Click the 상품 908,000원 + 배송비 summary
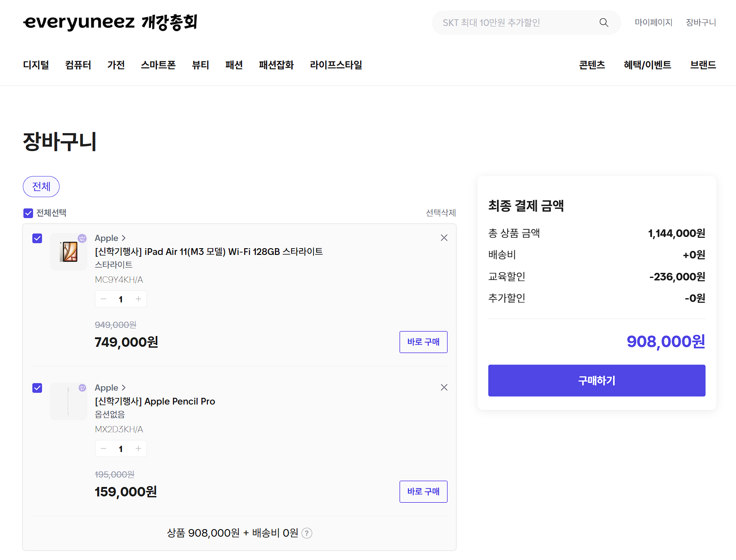The width and height of the screenshot is (736, 560). (232, 533)
